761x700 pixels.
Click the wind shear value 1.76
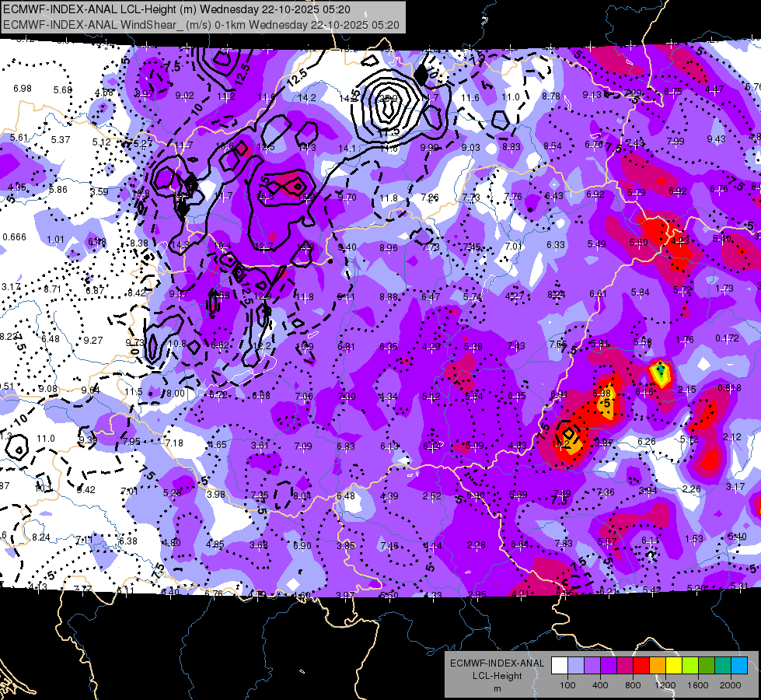pos(685,340)
